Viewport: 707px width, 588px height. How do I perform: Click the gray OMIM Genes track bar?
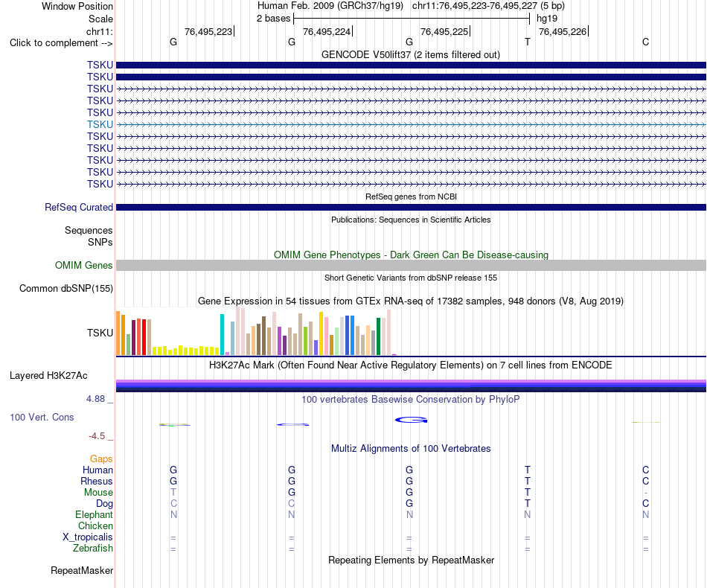point(411,265)
